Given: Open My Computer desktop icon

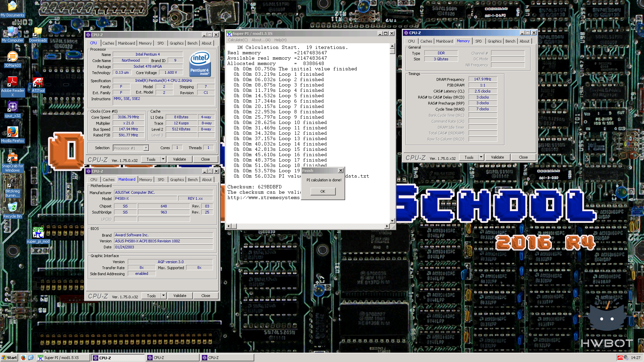Looking at the screenshot, I should [12, 34].
